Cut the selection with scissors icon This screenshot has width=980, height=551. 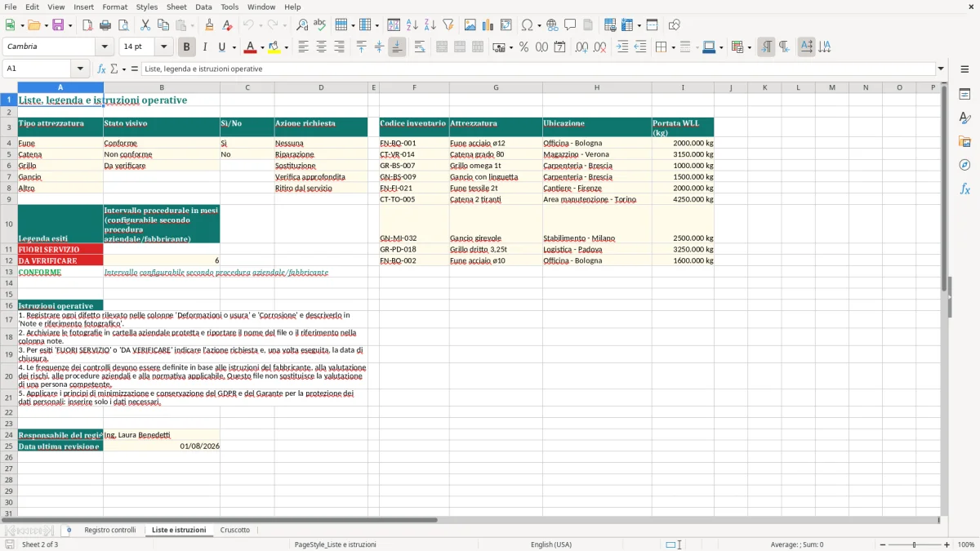(x=145, y=25)
